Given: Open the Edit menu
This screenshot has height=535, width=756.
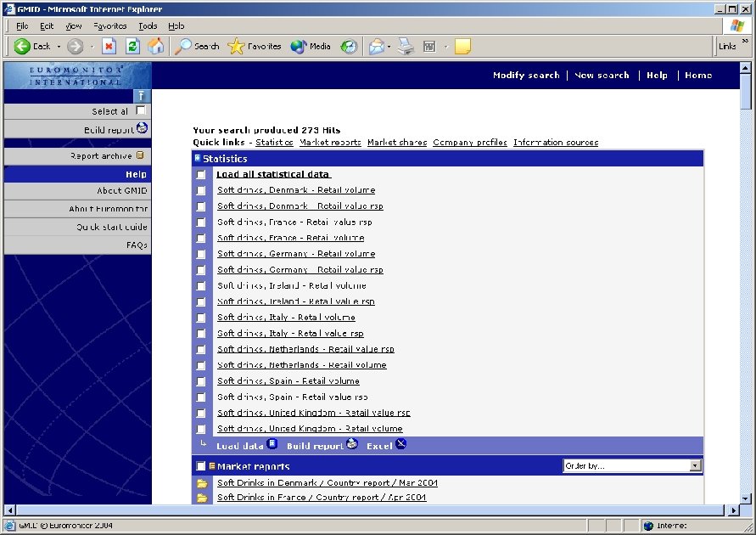Looking at the screenshot, I should click(x=47, y=26).
